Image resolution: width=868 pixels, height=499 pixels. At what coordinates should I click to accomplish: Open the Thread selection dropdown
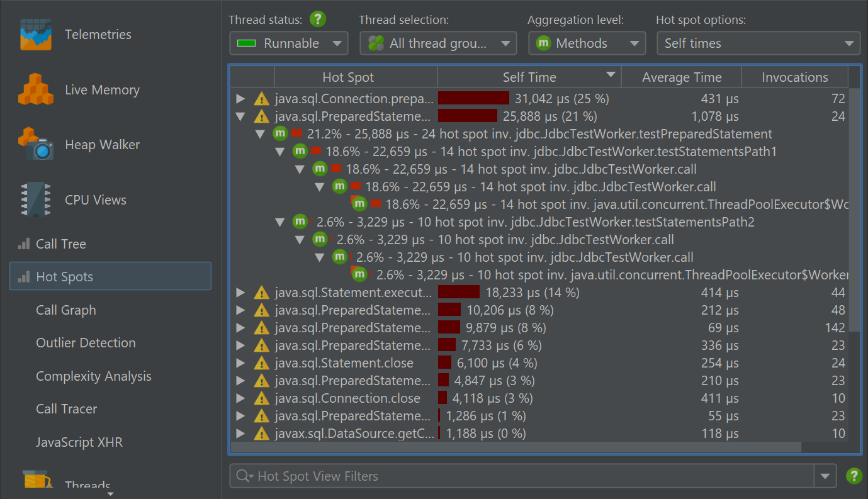point(438,43)
